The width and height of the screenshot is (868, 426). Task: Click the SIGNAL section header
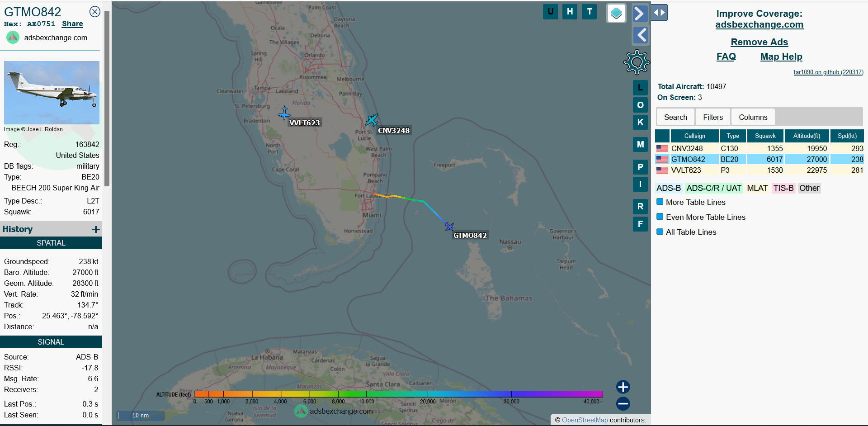pyautogui.click(x=51, y=342)
